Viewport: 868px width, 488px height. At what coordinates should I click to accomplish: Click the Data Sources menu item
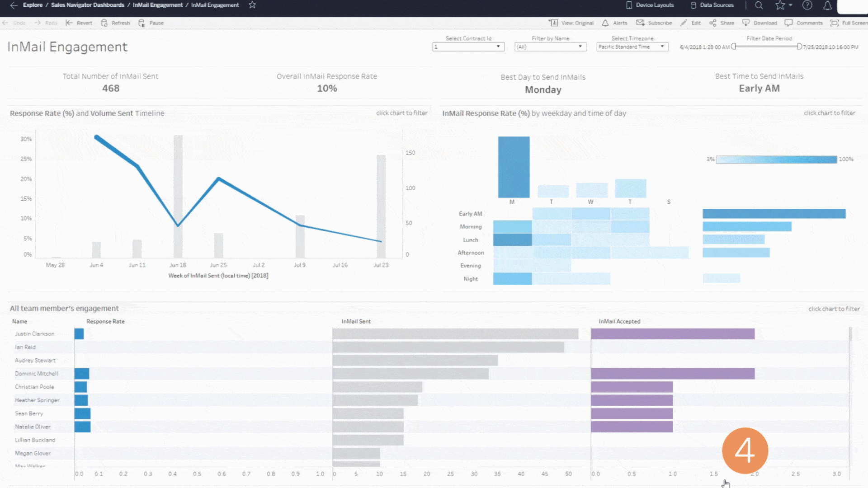(x=712, y=5)
